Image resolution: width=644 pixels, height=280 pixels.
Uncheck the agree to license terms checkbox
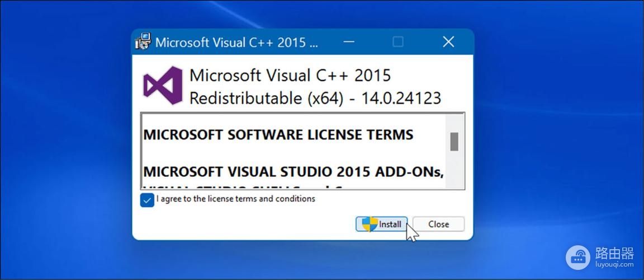(x=147, y=200)
